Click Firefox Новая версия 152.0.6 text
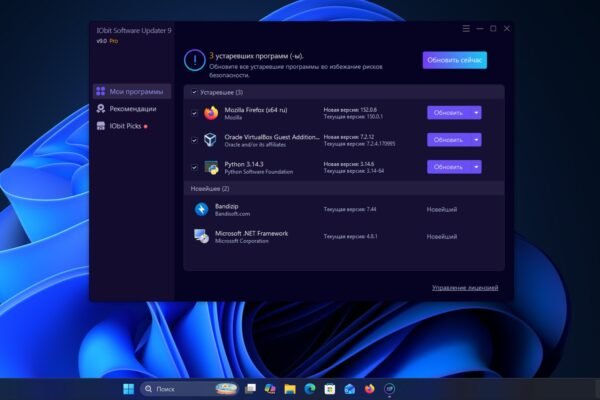 [350, 110]
